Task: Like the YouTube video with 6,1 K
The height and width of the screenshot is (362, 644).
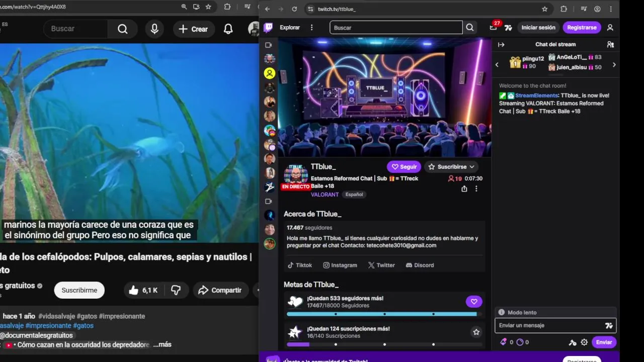Action: coord(143,290)
